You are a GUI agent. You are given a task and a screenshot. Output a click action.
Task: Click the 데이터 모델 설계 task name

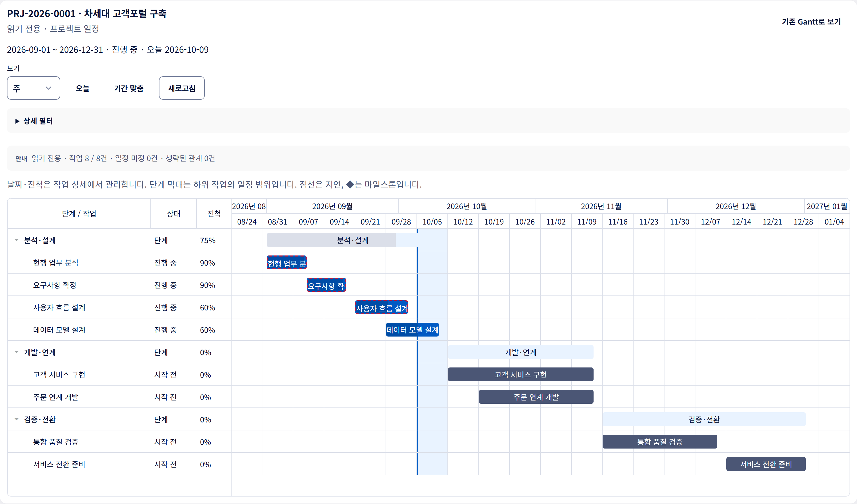tap(59, 330)
